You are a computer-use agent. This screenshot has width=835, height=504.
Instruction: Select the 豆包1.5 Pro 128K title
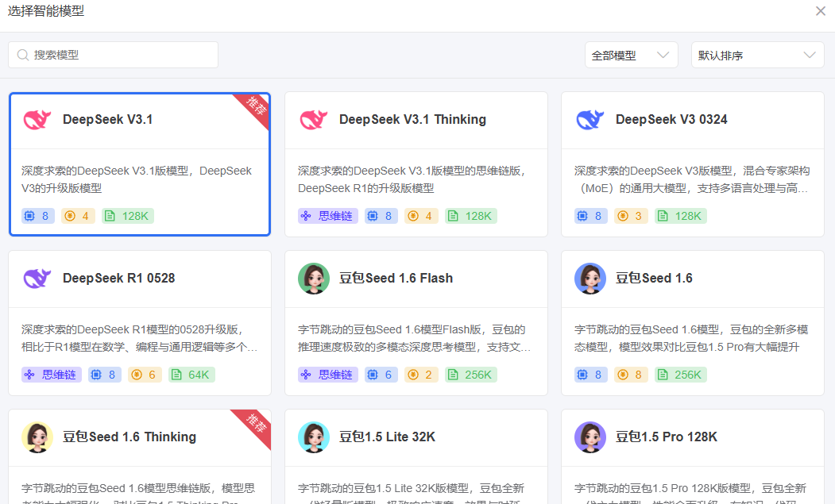pos(667,437)
